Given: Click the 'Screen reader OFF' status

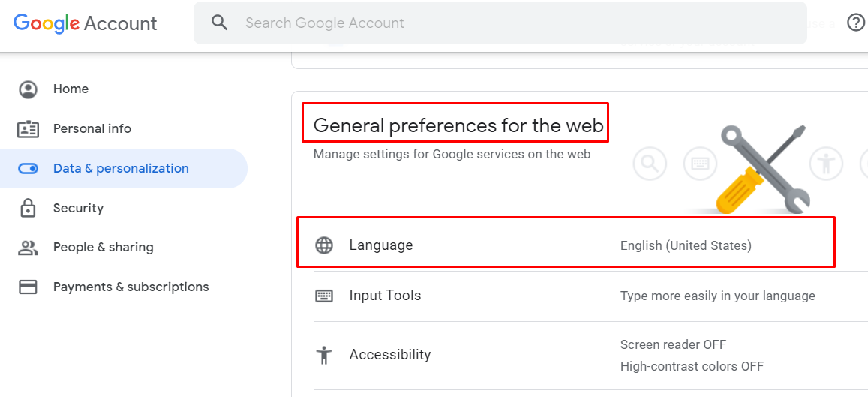Looking at the screenshot, I should 673,344.
